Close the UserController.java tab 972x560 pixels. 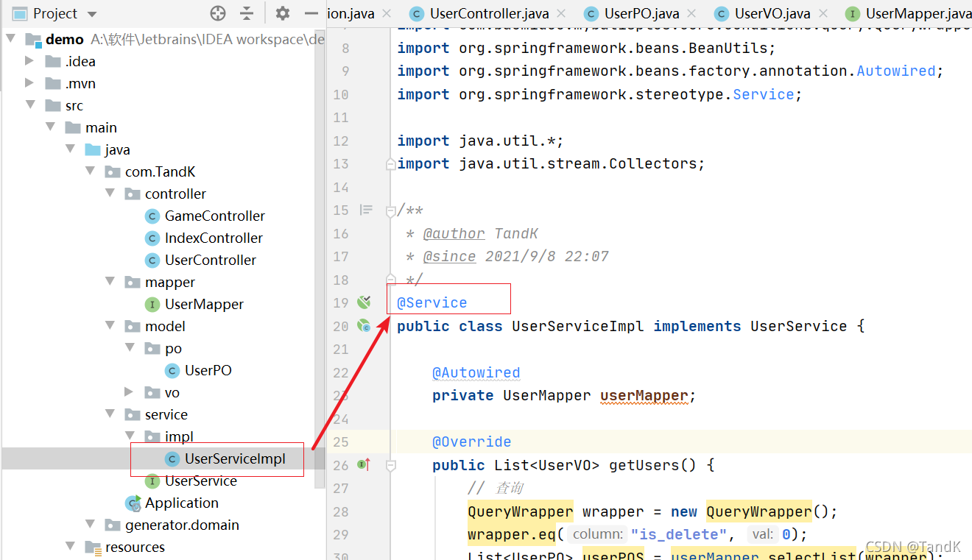(561, 13)
